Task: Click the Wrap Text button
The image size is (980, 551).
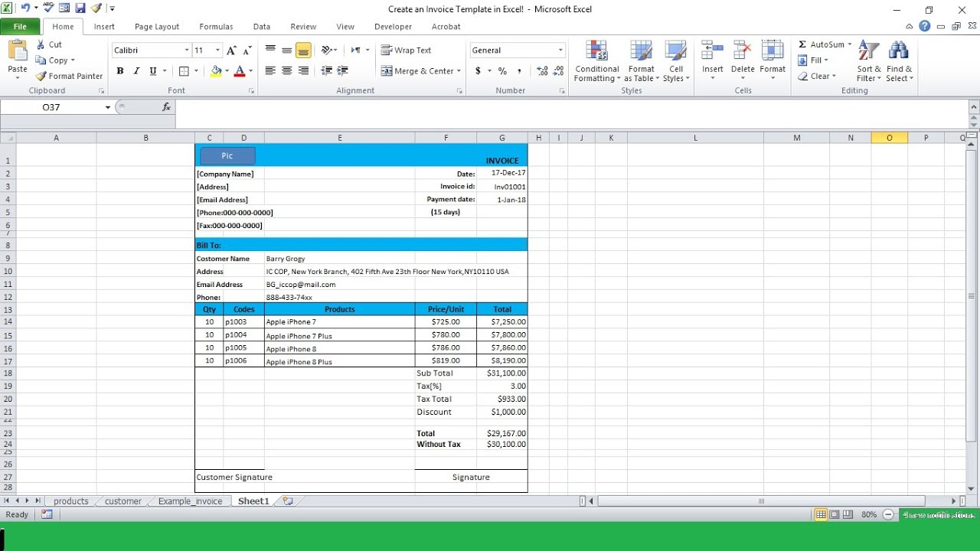Action: coord(407,51)
